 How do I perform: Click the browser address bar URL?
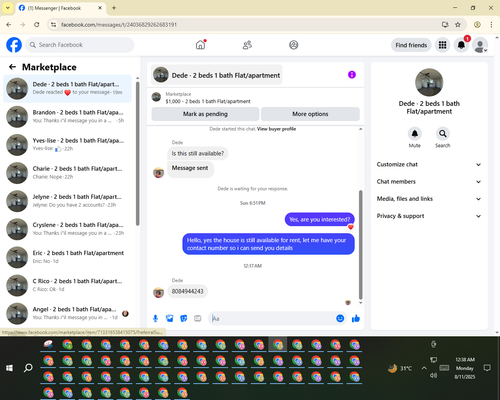(x=119, y=25)
